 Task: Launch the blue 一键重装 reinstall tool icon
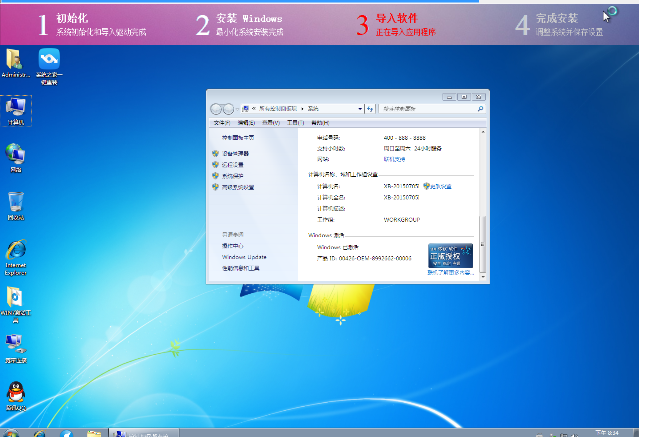(x=47, y=60)
